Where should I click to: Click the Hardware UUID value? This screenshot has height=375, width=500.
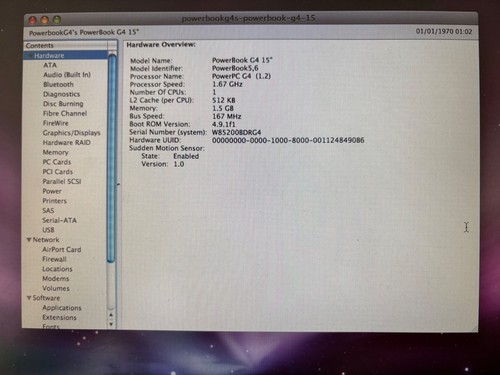click(288, 140)
